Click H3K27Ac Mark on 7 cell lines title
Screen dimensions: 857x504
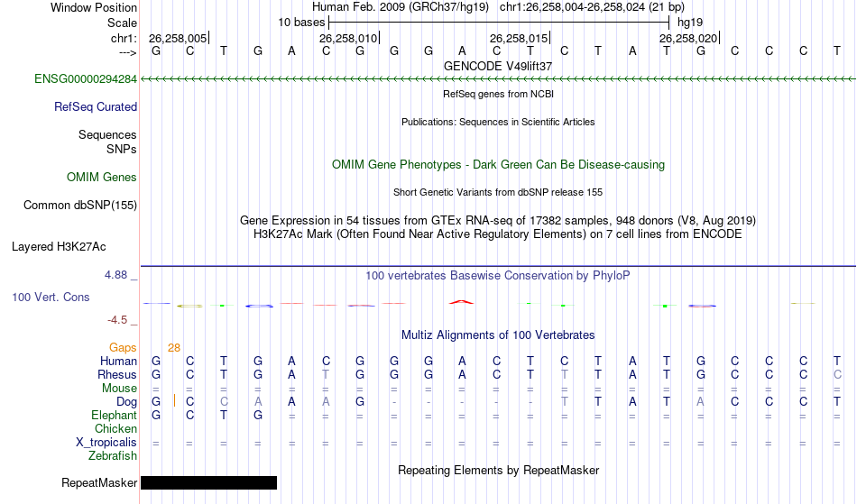pos(498,234)
